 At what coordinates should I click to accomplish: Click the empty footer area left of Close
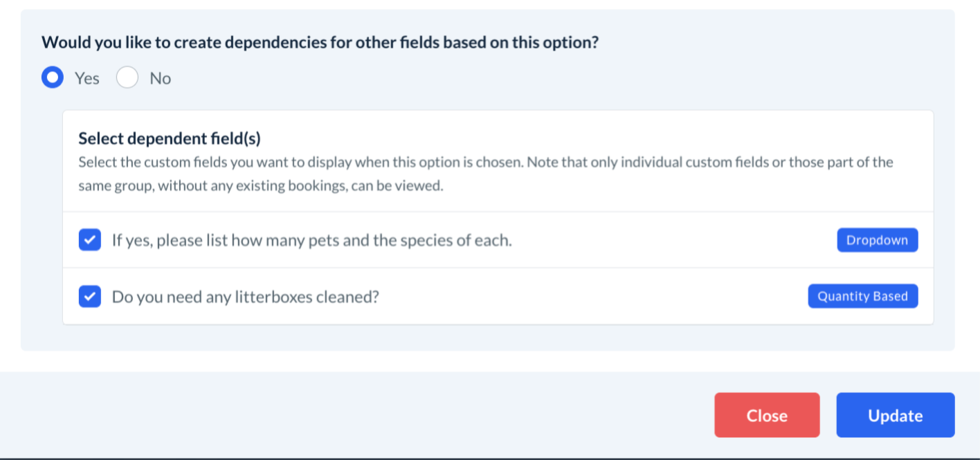pyautogui.click(x=346, y=415)
